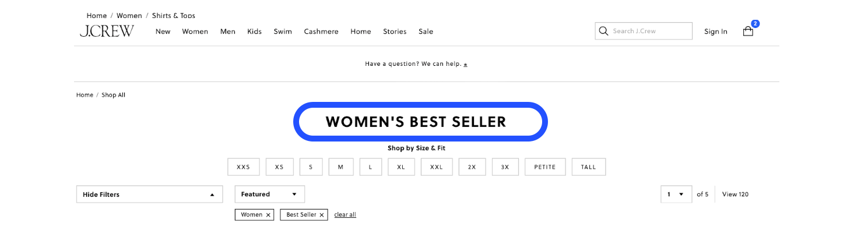The image size is (868, 237).
Task: Click clear all filters link
Action: 345,215
